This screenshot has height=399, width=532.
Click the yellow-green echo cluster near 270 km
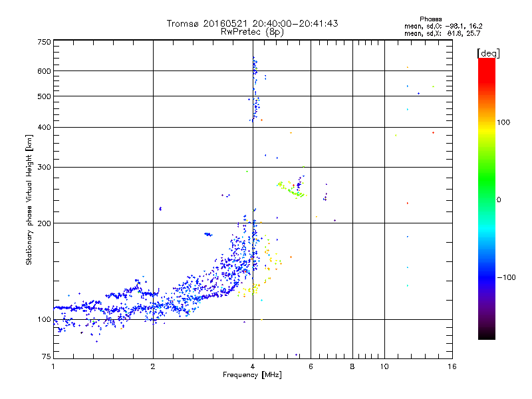click(291, 190)
